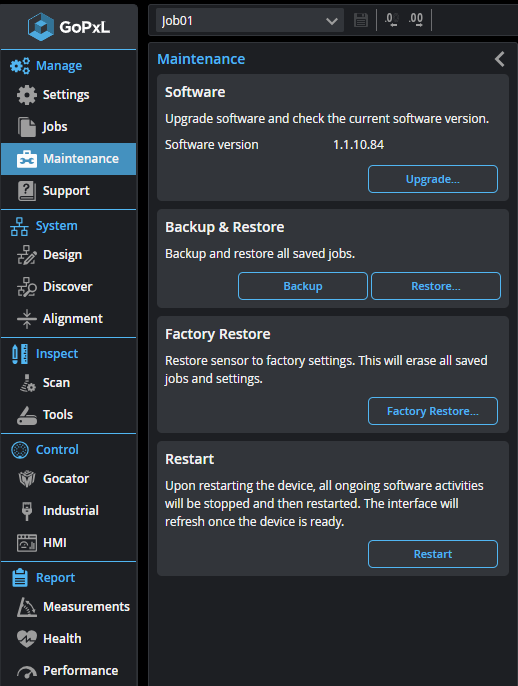The image size is (518, 686).
Task: Click the Restart button
Action: tap(433, 554)
